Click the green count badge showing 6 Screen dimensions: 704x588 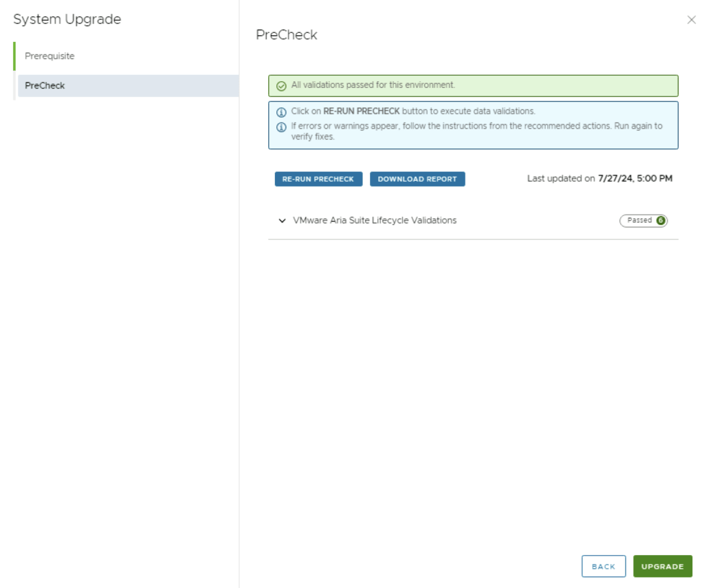coord(661,221)
